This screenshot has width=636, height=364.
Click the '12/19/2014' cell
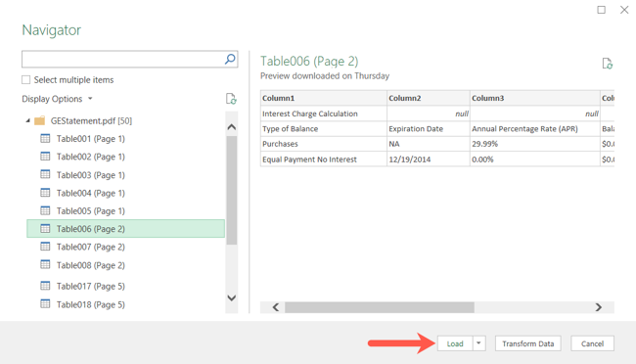tap(429, 159)
